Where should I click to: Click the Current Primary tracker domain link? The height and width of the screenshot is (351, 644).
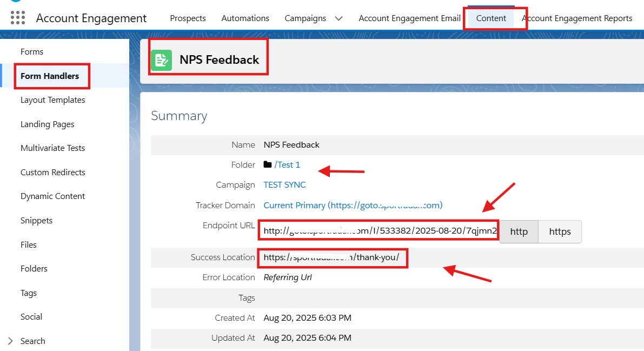point(353,205)
